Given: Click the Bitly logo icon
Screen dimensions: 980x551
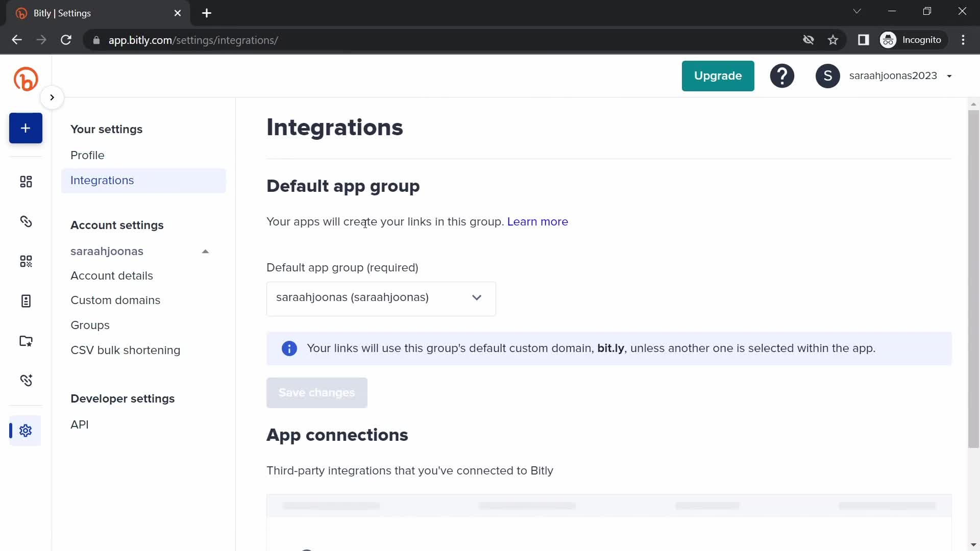Looking at the screenshot, I should 26,79.
